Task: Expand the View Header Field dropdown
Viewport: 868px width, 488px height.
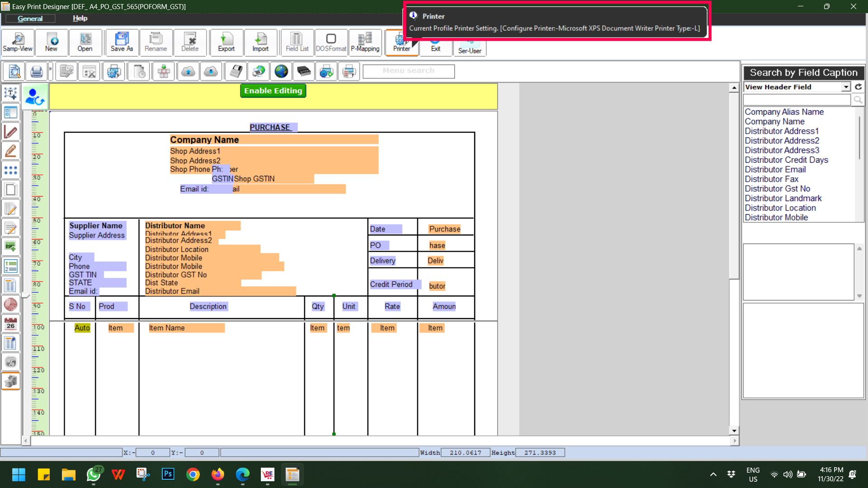Action: pyautogui.click(x=845, y=87)
